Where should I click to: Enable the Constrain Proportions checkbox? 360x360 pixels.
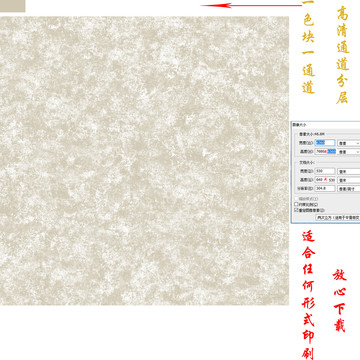[x=296, y=204]
